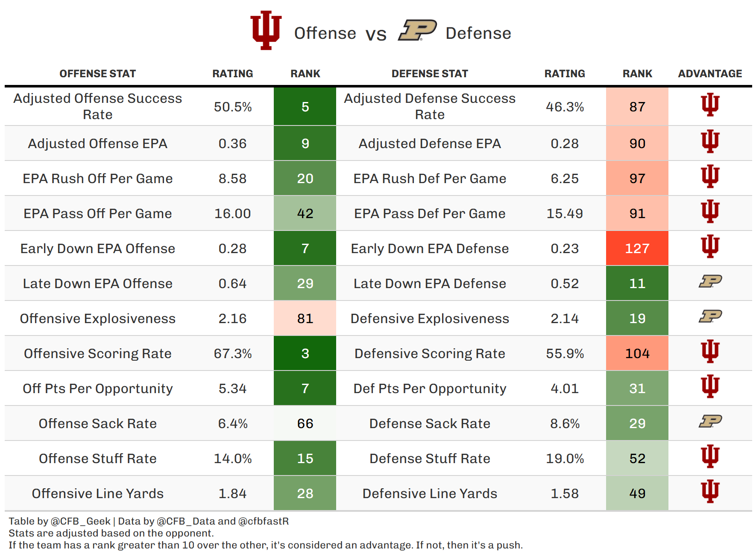Screen dimensions: 756x560
Task: Click the Indiana advantage icon for Scoring Rate
Action: [x=710, y=351]
